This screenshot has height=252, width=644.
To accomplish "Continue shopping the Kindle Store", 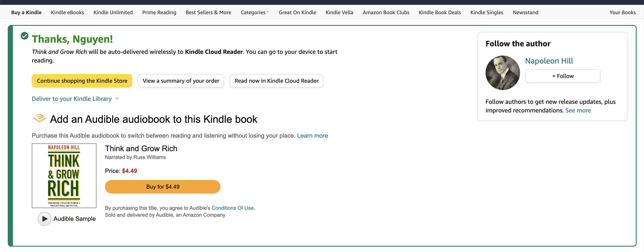I will [82, 81].
